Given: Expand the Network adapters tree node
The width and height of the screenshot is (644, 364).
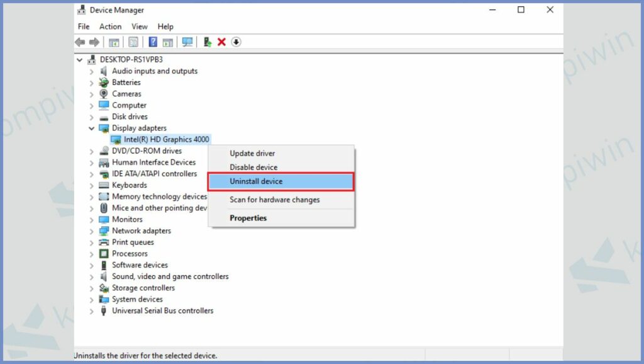Looking at the screenshot, I should (x=92, y=230).
